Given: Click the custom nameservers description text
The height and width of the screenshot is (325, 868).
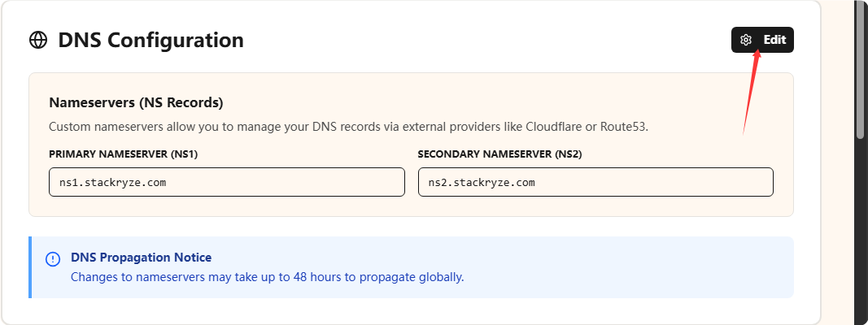Looking at the screenshot, I should tap(348, 127).
